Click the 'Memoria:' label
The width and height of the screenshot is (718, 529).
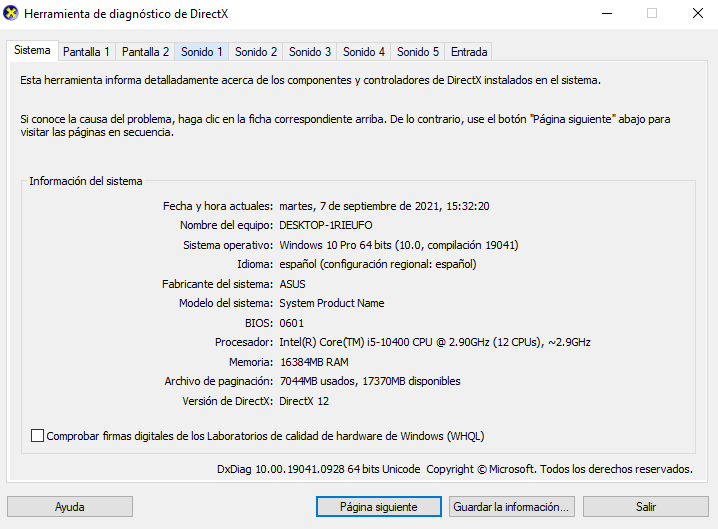pos(250,362)
